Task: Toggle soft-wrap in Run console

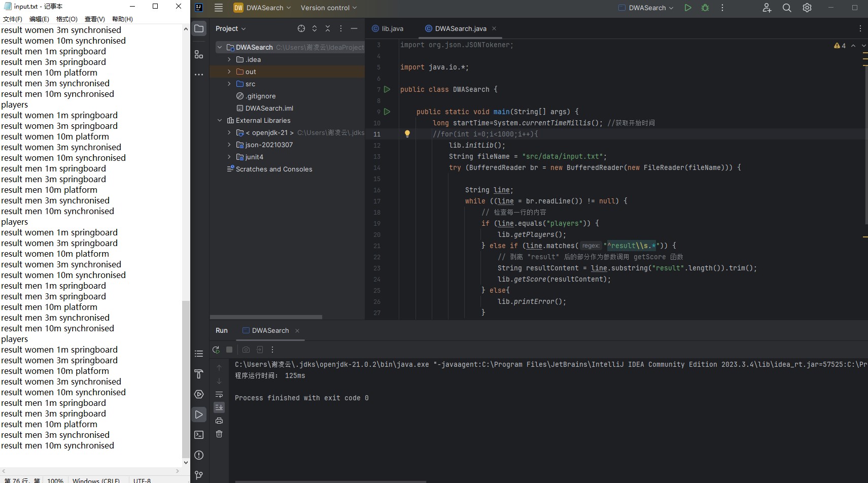Action: point(219,394)
